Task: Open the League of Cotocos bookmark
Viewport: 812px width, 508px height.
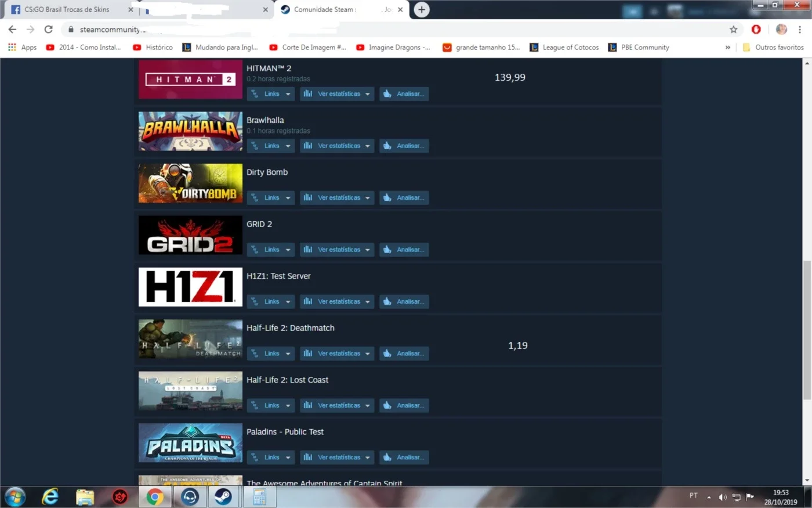Action: click(x=564, y=48)
